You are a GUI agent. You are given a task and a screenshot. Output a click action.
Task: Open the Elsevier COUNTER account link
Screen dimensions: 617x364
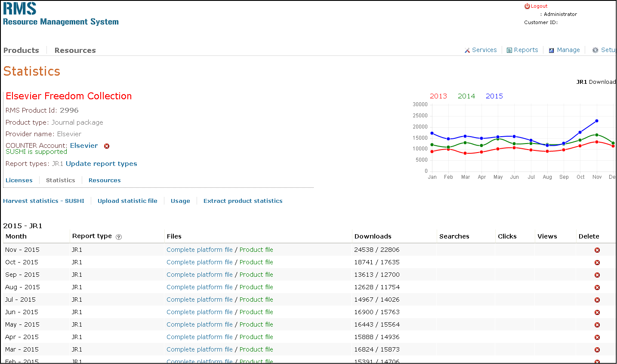(x=84, y=146)
